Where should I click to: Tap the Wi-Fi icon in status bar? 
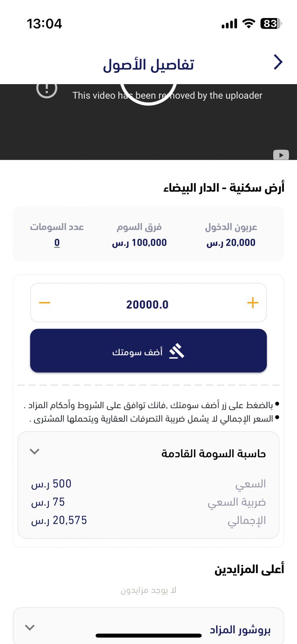tap(249, 24)
